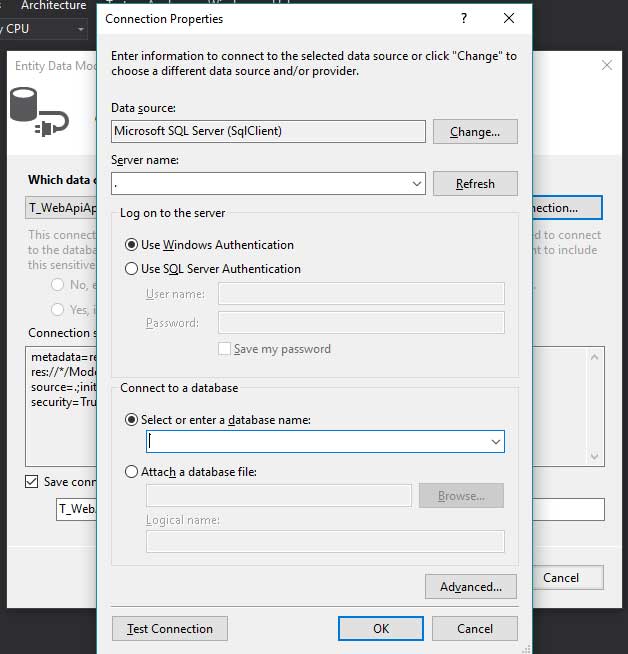
Task: Open the Architecture menu
Action: (x=53, y=6)
